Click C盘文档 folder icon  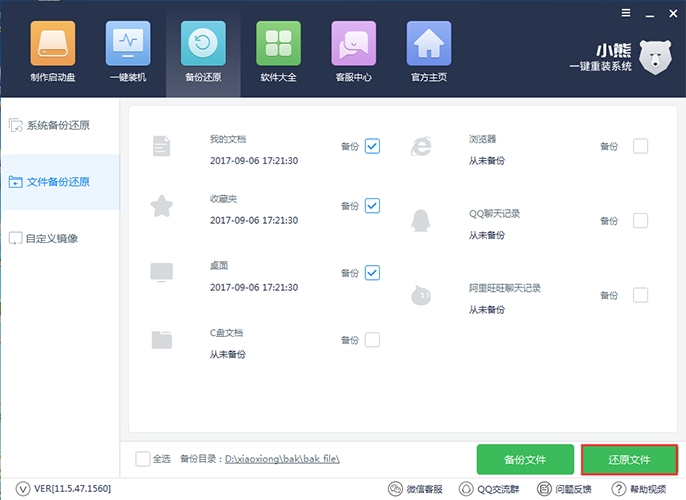click(x=161, y=340)
